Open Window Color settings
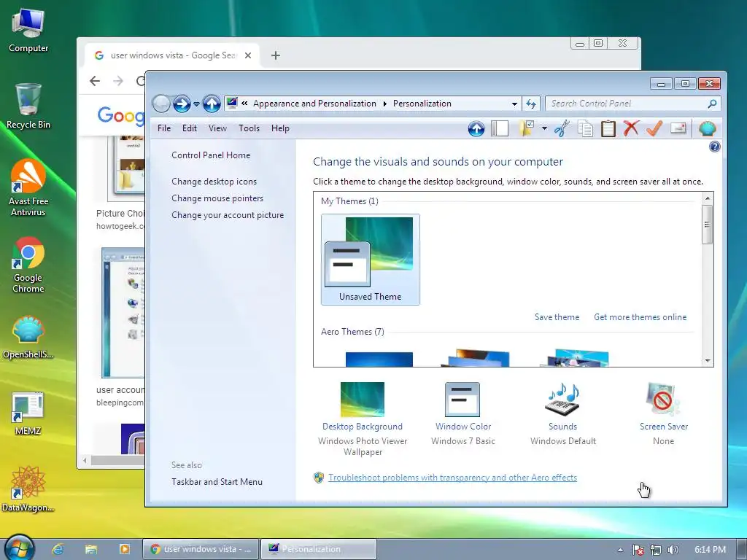 click(x=462, y=413)
